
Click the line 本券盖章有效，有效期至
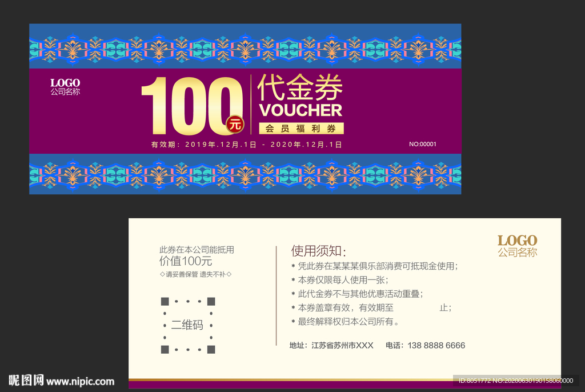click(371, 307)
